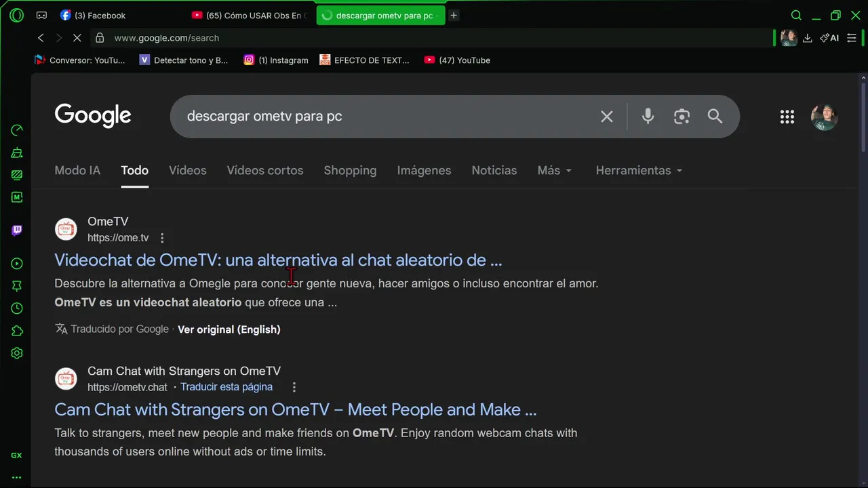The height and width of the screenshot is (488, 868).
Task: Select the Videos cortos search tab
Action: pos(265,170)
